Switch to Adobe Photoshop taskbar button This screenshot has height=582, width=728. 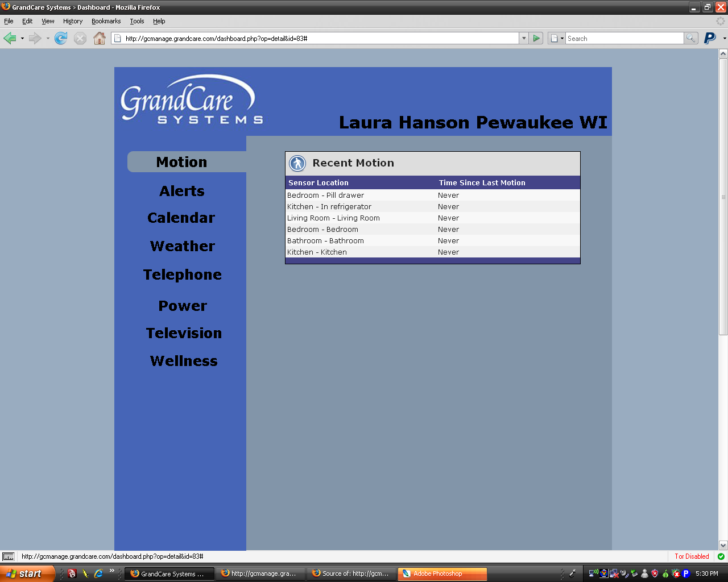click(442, 573)
